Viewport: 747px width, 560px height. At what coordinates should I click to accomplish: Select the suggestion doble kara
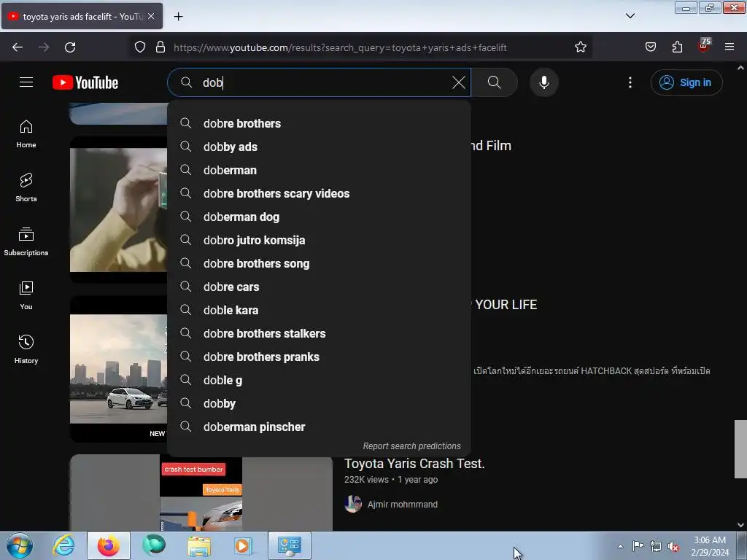pos(320,310)
